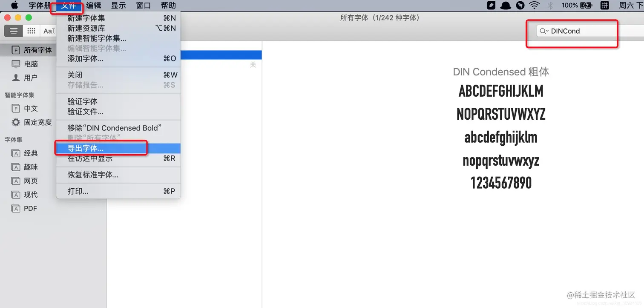The width and height of the screenshot is (644, 308).
Task: Click the gear icon beside 固定宽度
Action: click(x=16, y=122)
